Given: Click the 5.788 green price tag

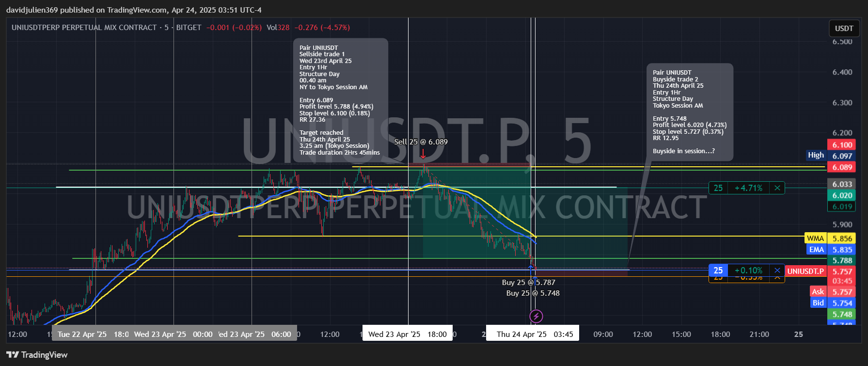Looking at the screenshot, I should click(842, 261).
